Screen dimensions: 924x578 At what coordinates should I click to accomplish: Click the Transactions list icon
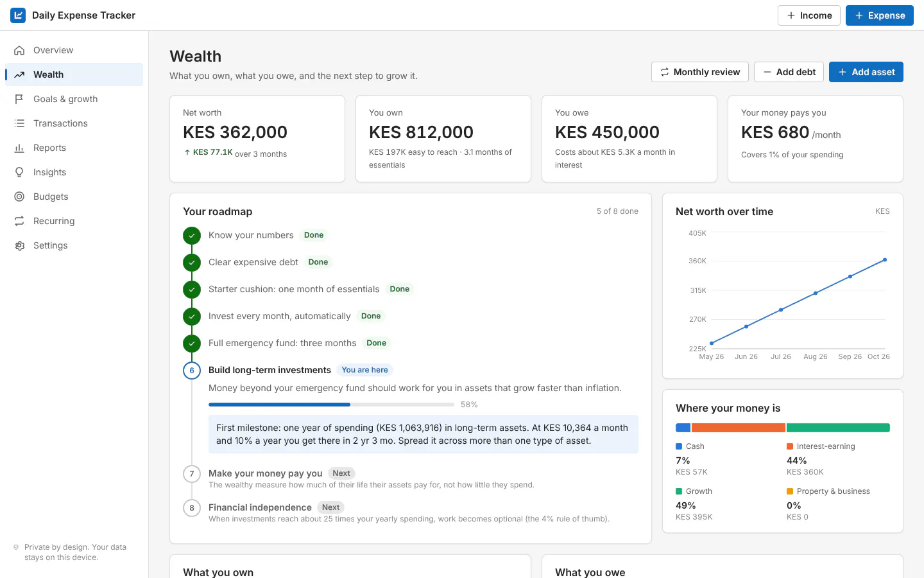click(19, 123)
